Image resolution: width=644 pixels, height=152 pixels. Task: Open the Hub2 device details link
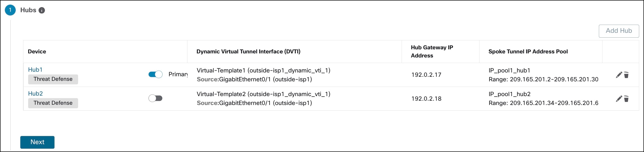[35, 94]
